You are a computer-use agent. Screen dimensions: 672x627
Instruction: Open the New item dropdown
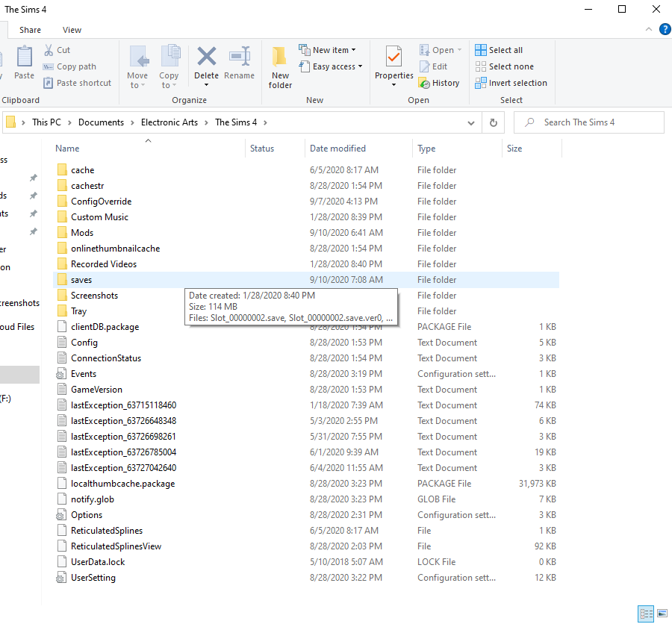point(329,50)
